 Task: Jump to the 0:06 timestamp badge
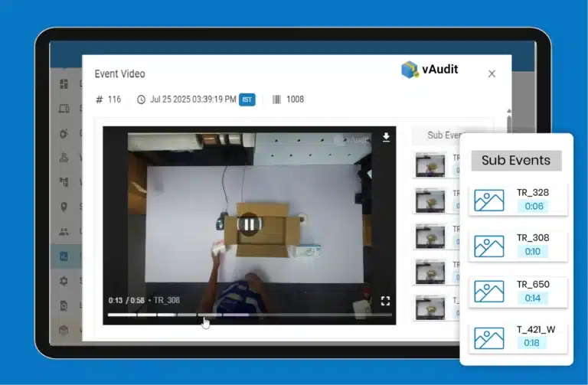tap(534, 206)
